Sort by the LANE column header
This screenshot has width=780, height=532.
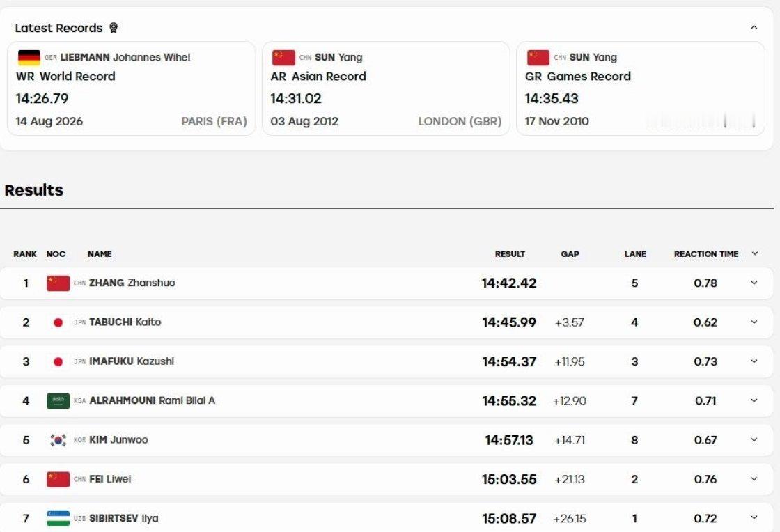[x=635, y=254]
